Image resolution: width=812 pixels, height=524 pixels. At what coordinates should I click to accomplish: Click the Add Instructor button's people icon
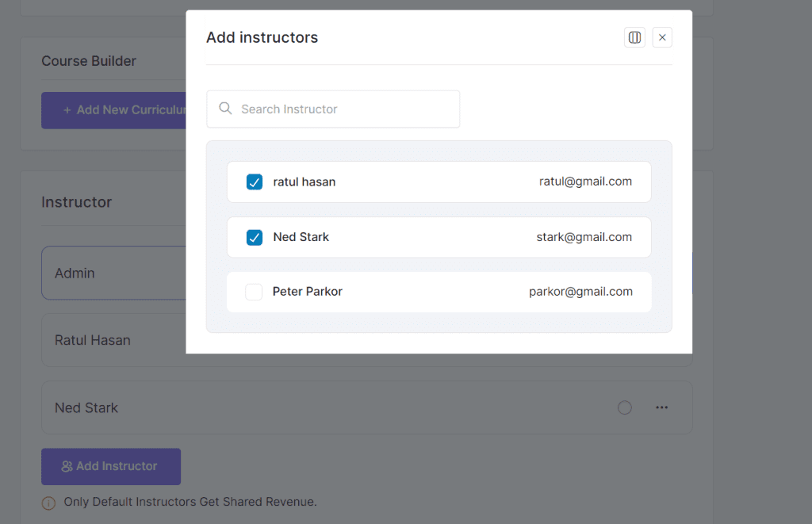click(67, 466)
